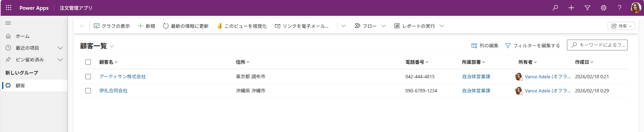Toggle the select-all checkbox in header row
The height and width of the screenshot is (132, 644).
coord(88,62)
